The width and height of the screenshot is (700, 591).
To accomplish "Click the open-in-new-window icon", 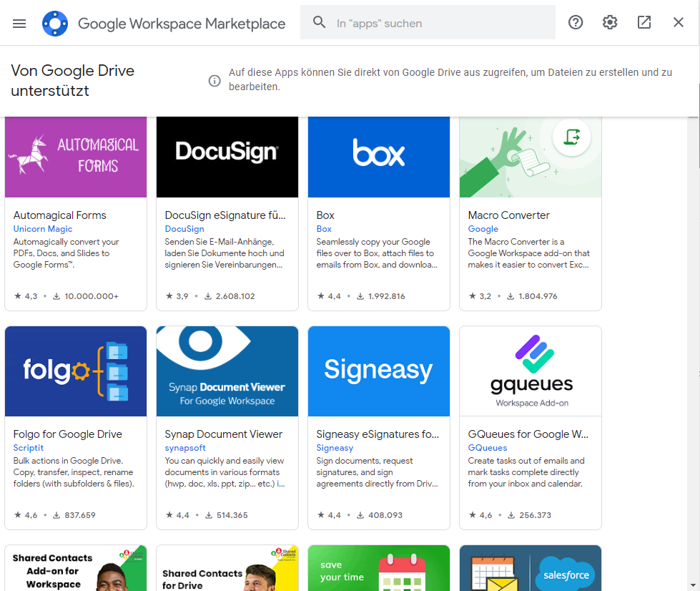I will (644, 22).
